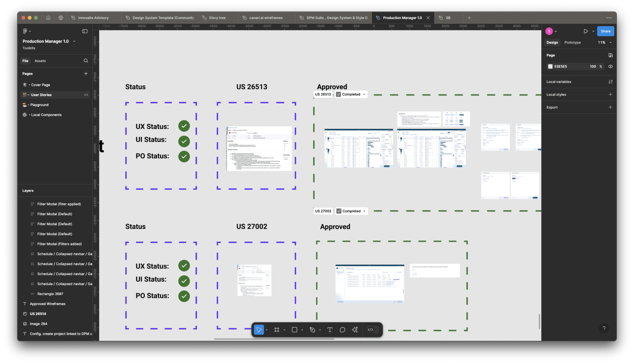Present prototype with play icon
The image size is (634, 364).
(586, 31)
